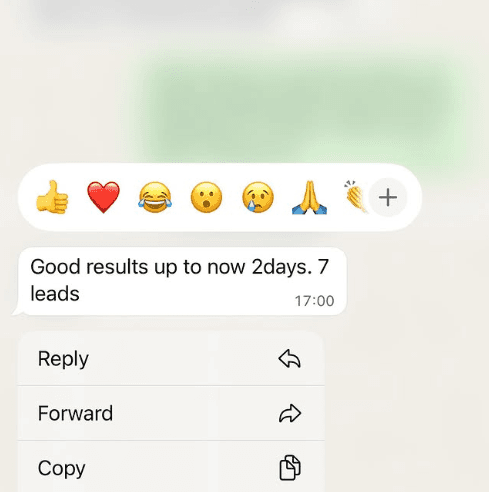The height and width of the screenshot is (492, 489).
Task: Pick the crying face emoji reaction
Action: [258, 197]
